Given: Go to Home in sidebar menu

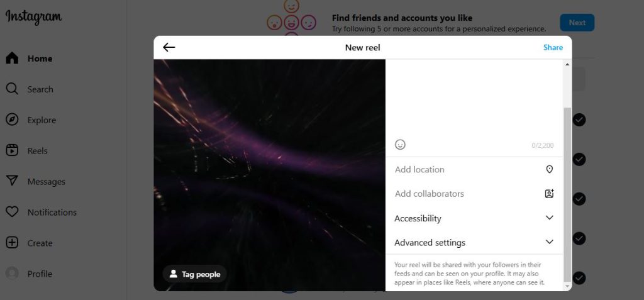Looking at the screenshot, I should coord(39,58).
